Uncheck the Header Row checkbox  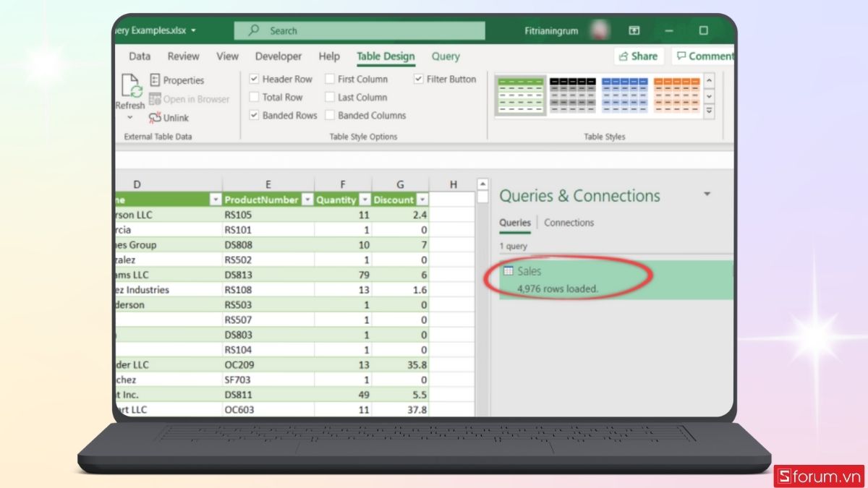pyautogui.click(x=255, y=79)
